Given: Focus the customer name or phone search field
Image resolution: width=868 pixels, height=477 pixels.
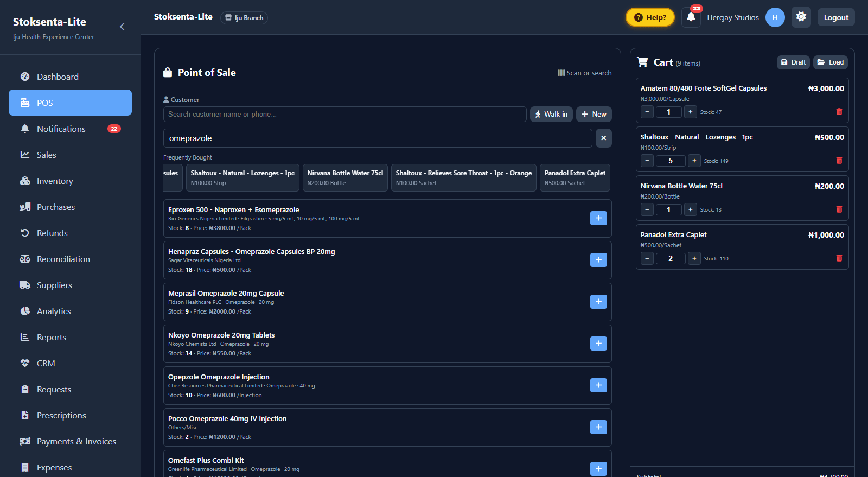Looking at the screenshot, I should (x=345, y=114).
